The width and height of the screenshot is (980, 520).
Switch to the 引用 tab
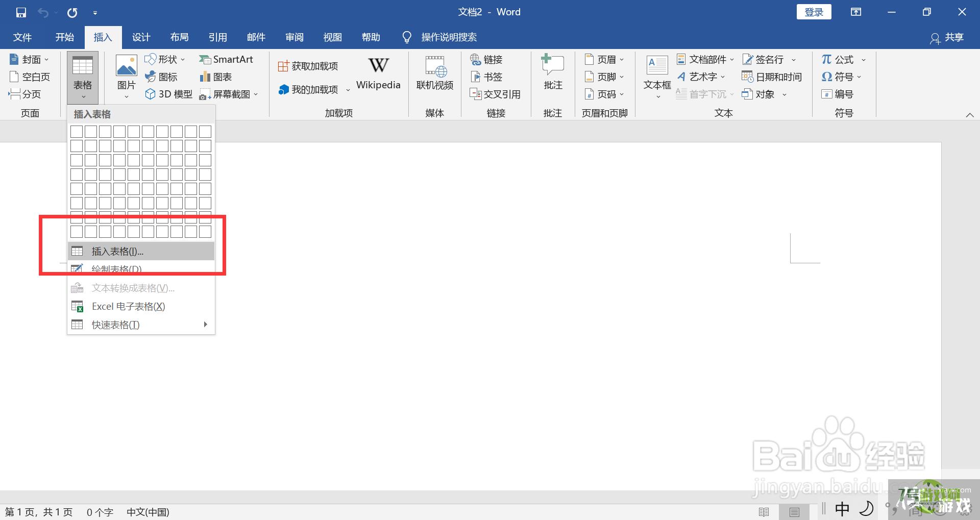click(x=218, y=37)
